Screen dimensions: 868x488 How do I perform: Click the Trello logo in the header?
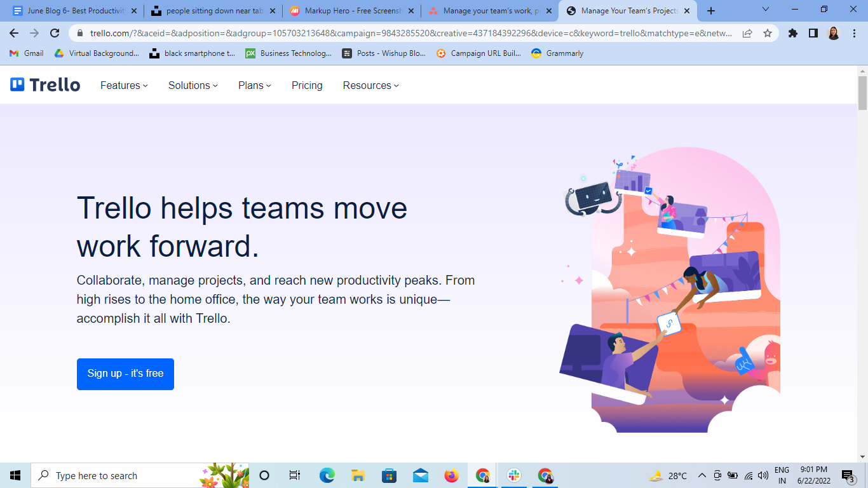click(45, 85)
